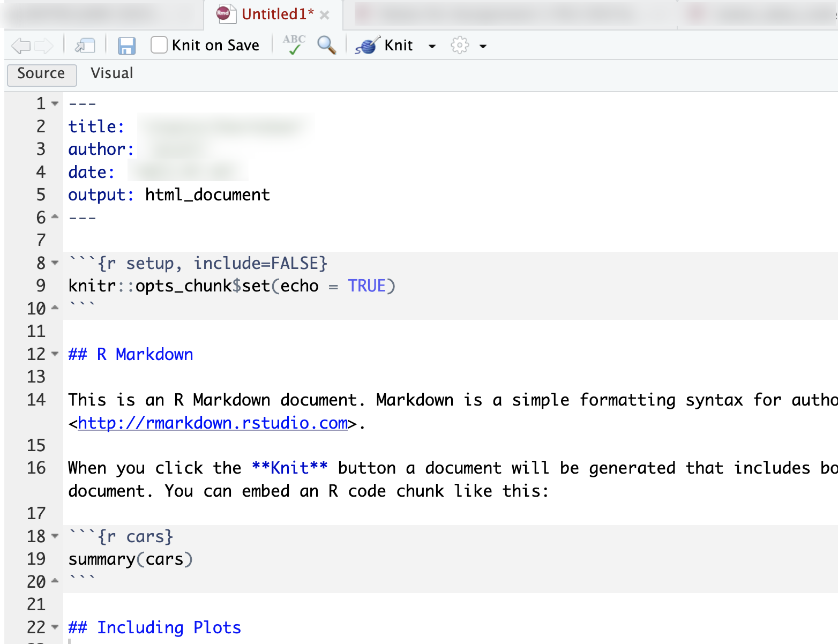Open output options via the gear icon

click(460, 46)
